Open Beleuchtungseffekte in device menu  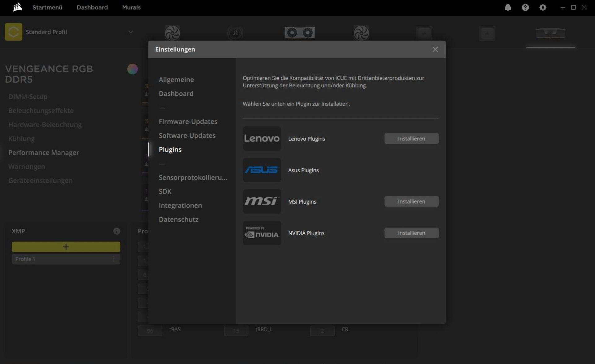coord(41,110)
